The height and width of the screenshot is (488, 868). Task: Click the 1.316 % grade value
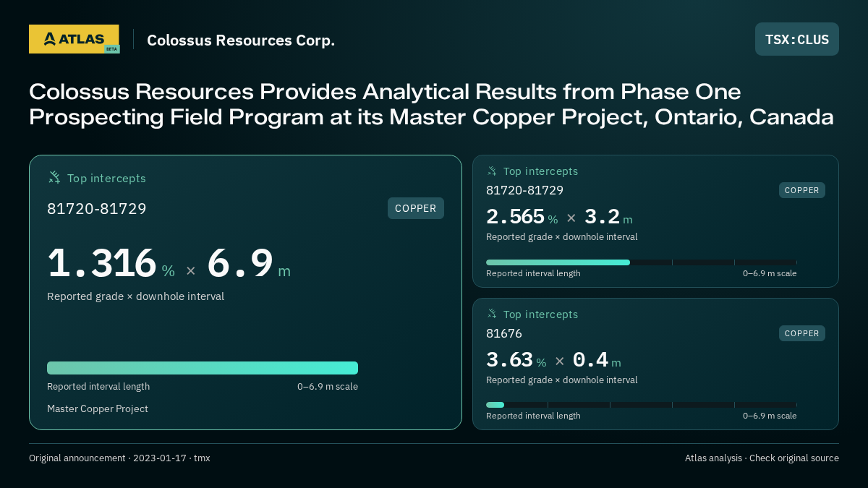tap(111, 263)
